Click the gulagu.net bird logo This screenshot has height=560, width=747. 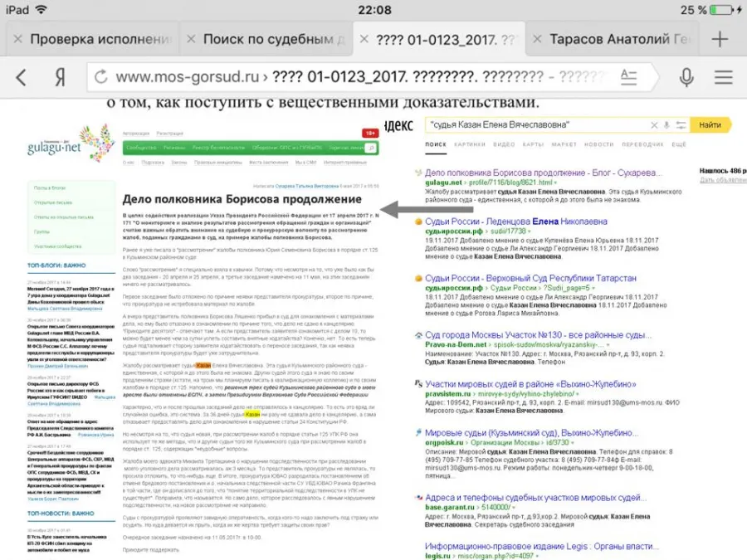click(71, 143)
